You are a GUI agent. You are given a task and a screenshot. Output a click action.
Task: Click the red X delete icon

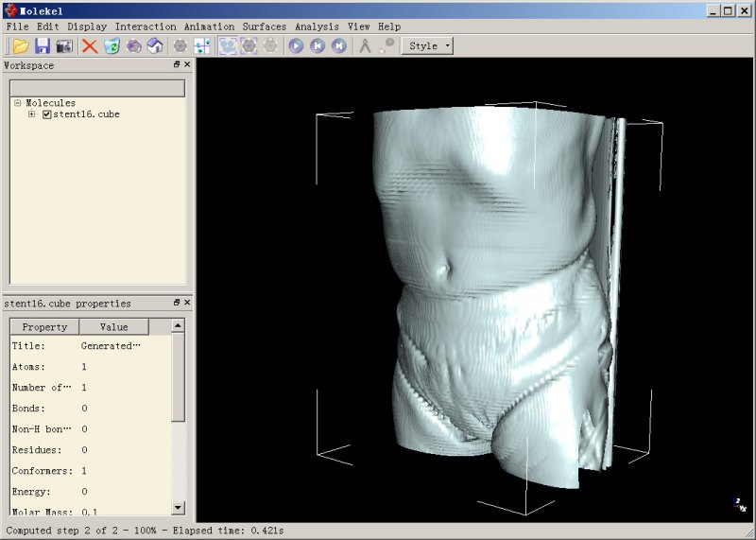90,45
